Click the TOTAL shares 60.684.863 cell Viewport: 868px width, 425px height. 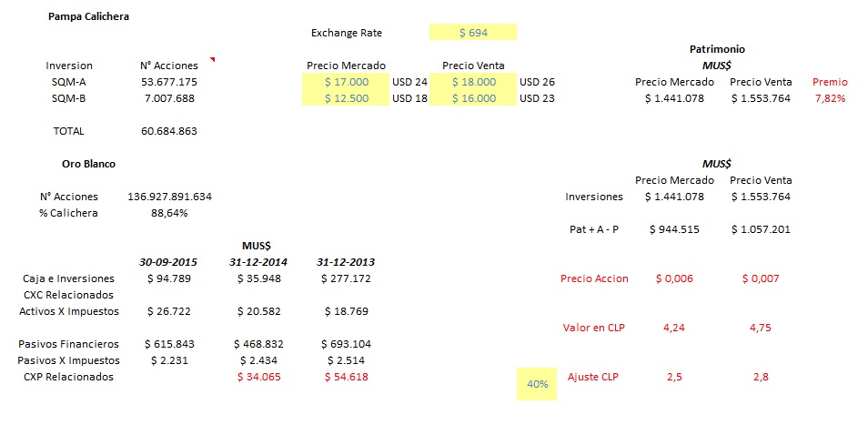[169, 132]
